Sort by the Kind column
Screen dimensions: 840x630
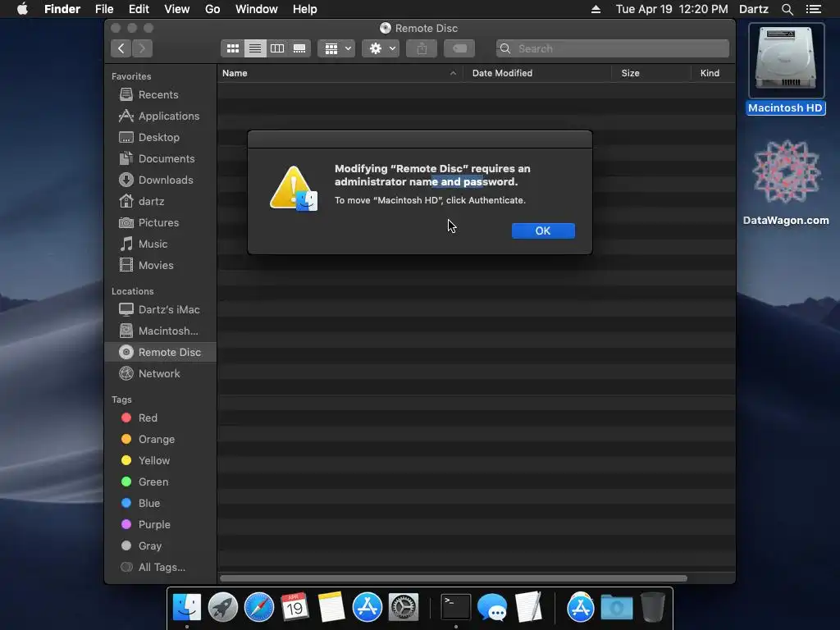713,73
